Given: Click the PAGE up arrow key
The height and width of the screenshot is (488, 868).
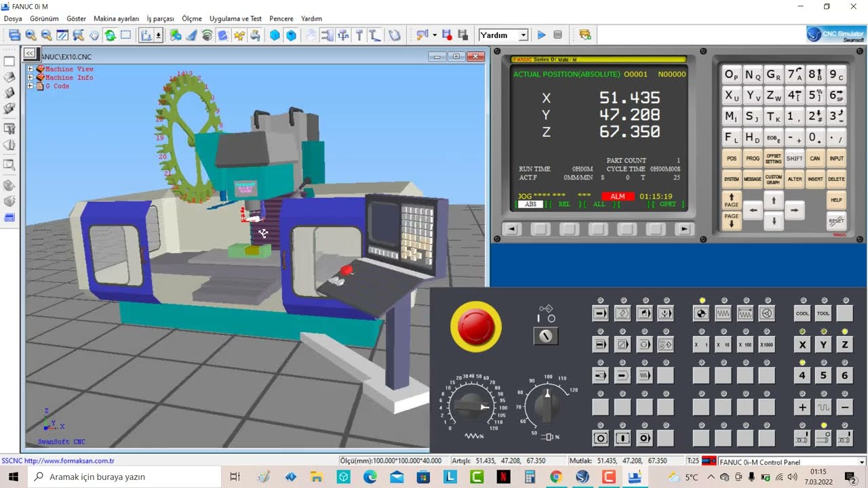Looking at the screenshot, I should [731, 200].
